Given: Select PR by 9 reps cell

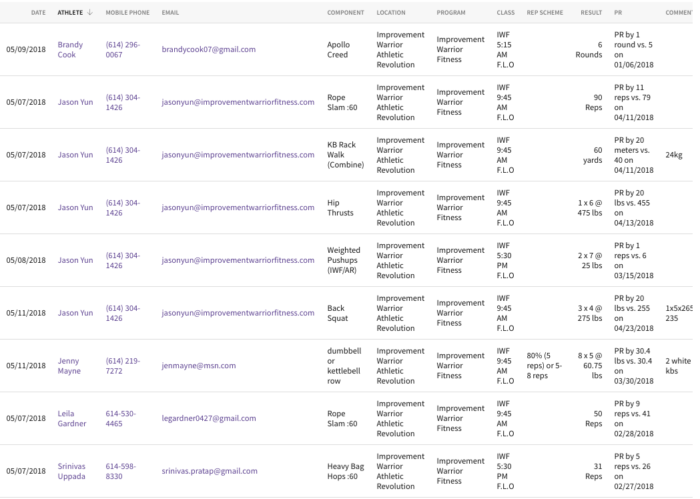Looking at the screenshot, I should [x=633, y=418].
